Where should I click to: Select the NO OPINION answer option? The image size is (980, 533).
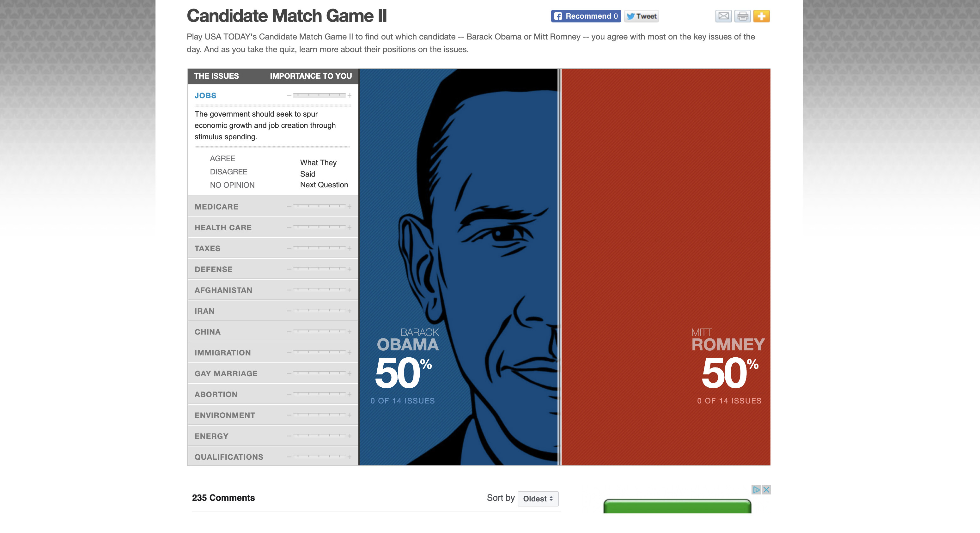coord(232,185)
